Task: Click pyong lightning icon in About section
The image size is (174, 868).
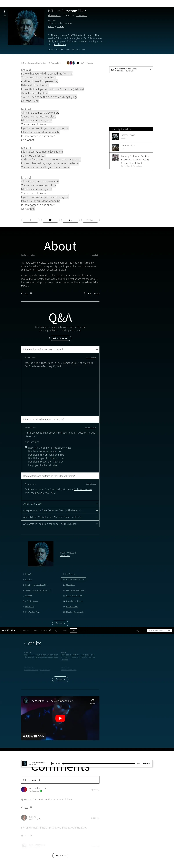Action: click(x=89, y=294)
